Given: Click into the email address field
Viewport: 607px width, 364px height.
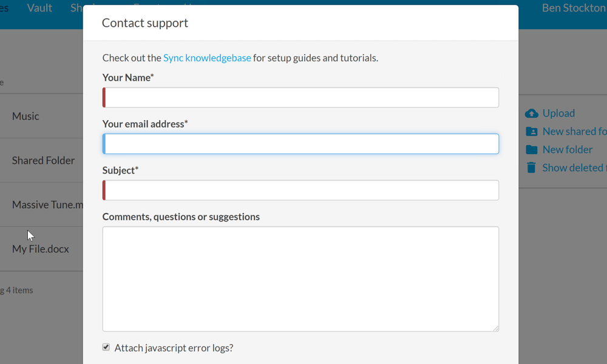Looking at the screenshot, I should pyautogui.click(x=301, y=144).
